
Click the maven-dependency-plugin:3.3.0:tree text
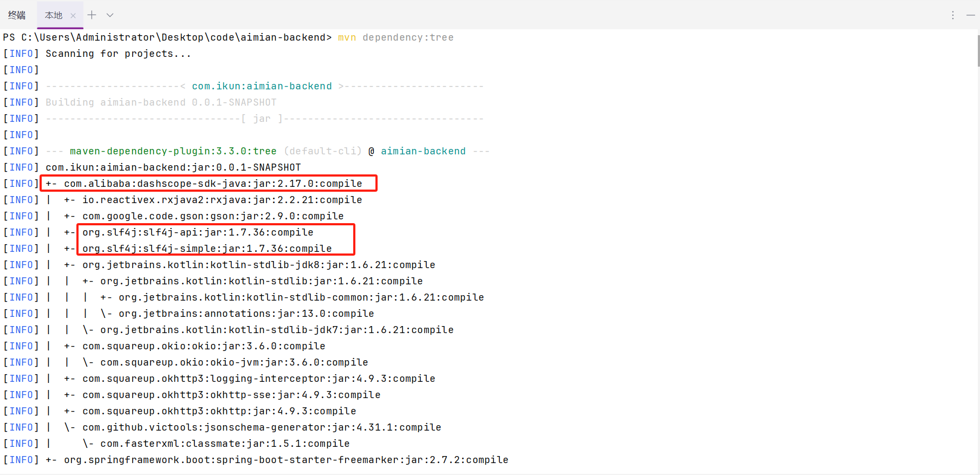173,151
